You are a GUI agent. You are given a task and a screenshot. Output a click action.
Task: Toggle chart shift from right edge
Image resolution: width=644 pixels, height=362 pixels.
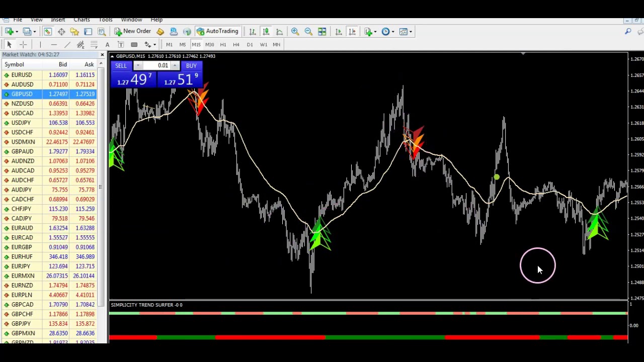[352, 32]
